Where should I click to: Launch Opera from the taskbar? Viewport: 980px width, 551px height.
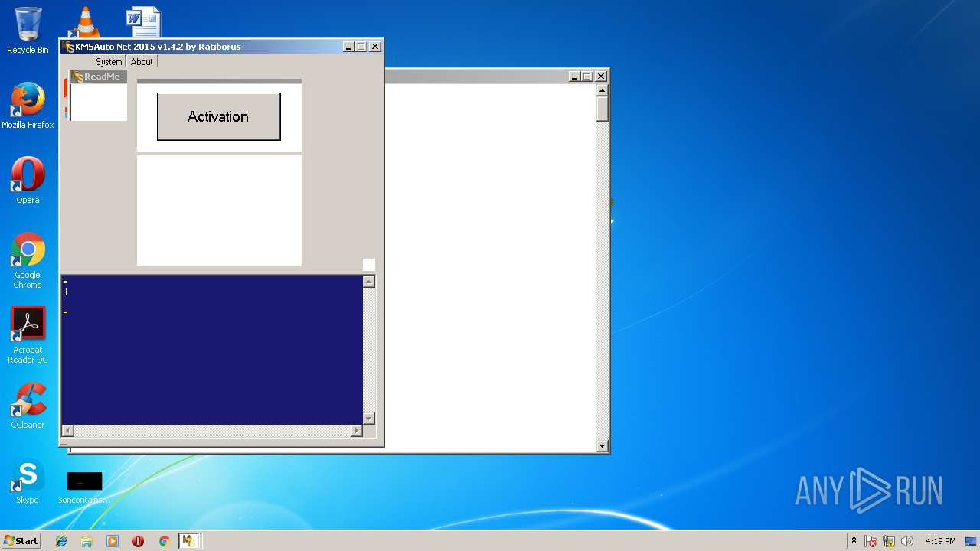pos(138,541)
